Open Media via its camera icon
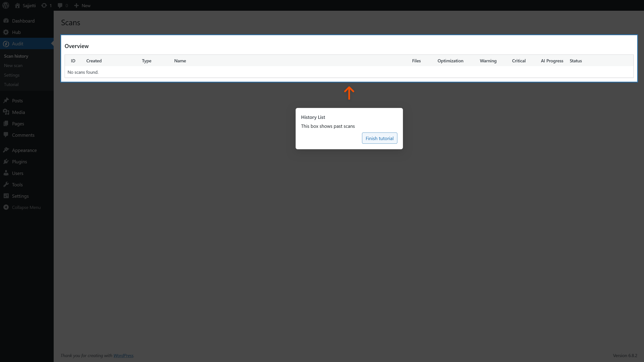644x362 pixels. tap(6, 112)
